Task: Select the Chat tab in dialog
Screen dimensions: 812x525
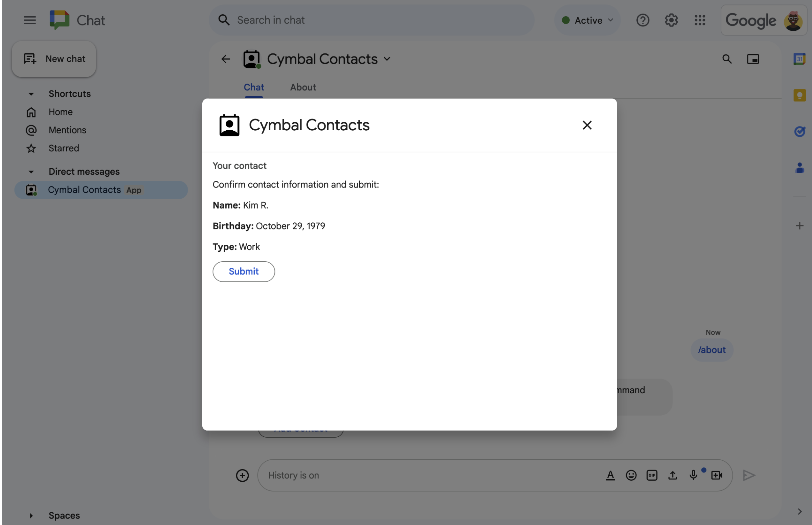Action: [x=254, y=87]
